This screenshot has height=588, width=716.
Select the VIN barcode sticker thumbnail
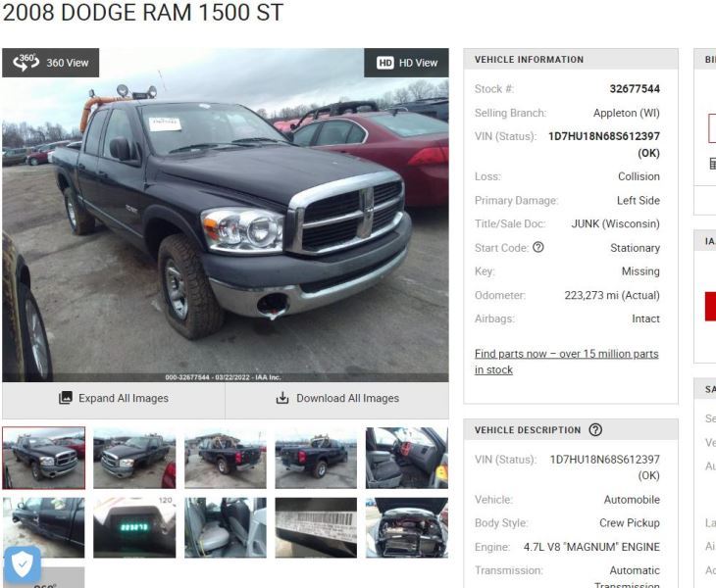coord(316,527)
